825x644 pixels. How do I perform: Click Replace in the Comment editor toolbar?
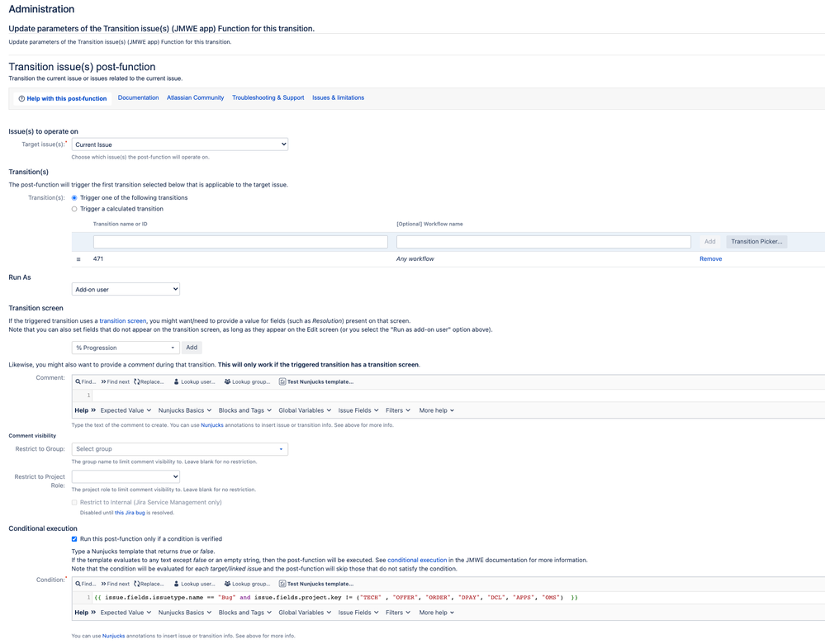[x=149, y=382]
